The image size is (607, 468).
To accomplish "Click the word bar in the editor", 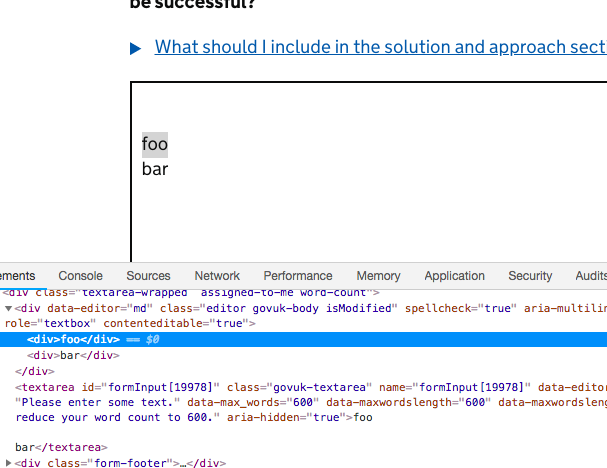I will point(155,170).
